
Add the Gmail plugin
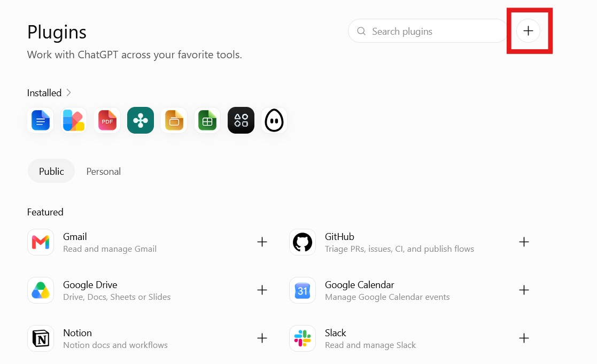(x=262, y=242)
